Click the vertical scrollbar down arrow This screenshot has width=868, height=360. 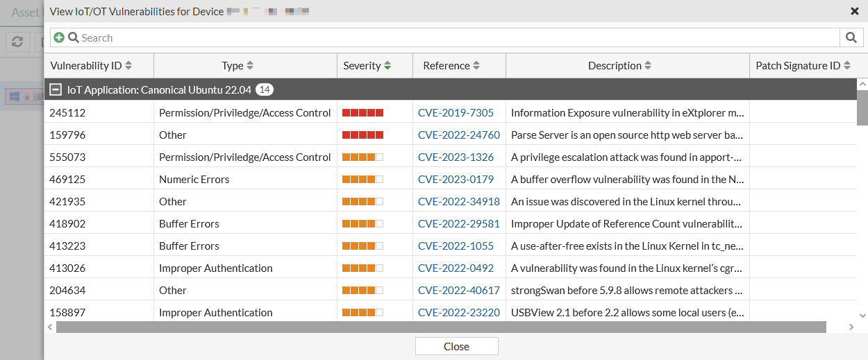862,315
